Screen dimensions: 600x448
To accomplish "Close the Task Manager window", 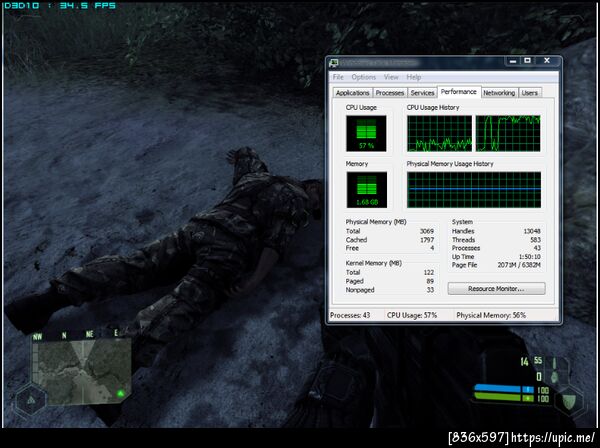I will (x=547, y=61).
